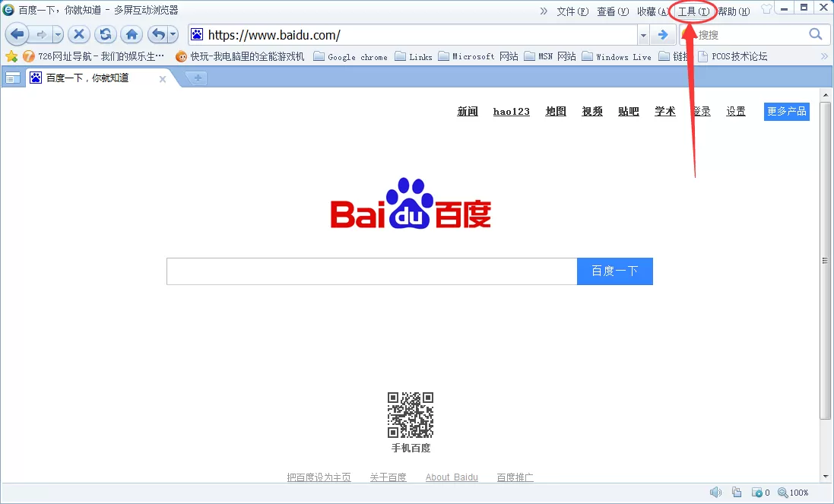Click the 百度一下 search button
The width and height of the screenshot is (834, 504).
click(615, 271)
